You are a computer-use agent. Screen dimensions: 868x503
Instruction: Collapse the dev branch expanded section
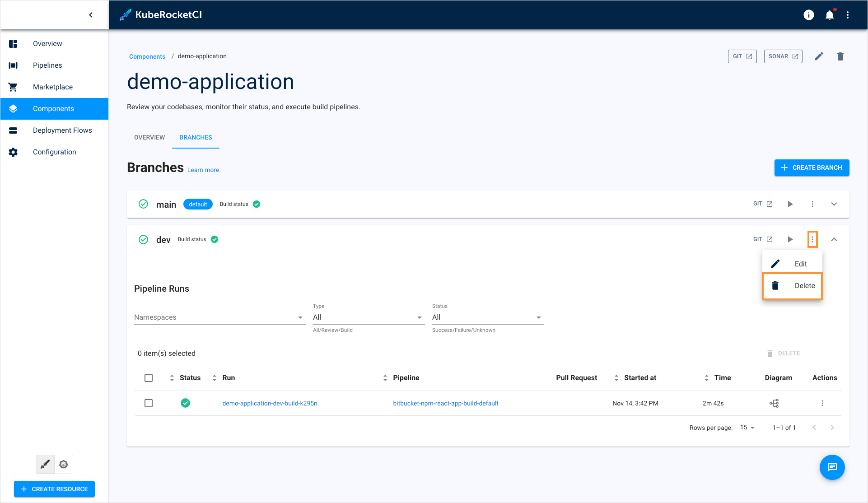click(x=835, y=239)
